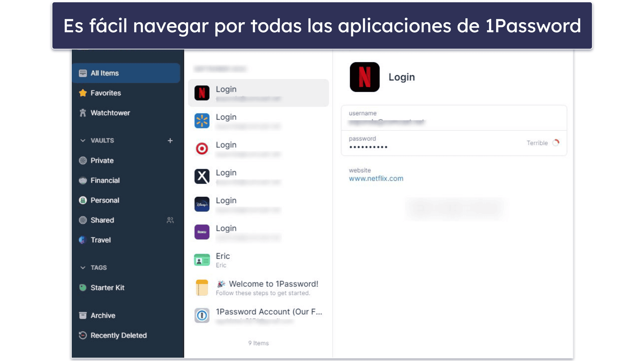Click the Financial vault icon

[x=83, y=180]
